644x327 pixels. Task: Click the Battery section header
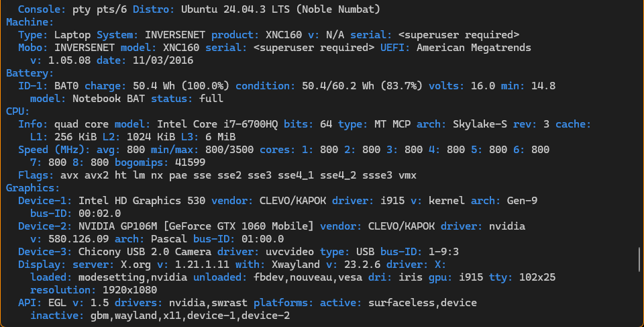pos(28,73)
